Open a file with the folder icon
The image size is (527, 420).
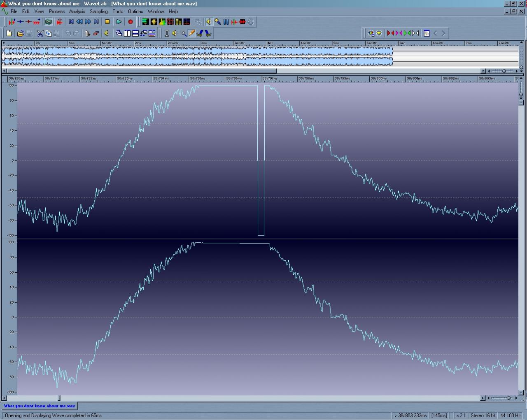point(20,33)
